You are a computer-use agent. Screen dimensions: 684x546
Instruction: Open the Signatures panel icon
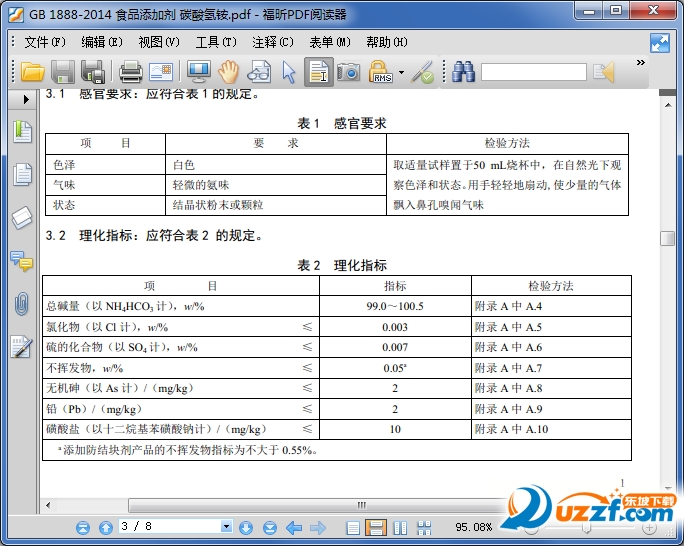[21, 347]
